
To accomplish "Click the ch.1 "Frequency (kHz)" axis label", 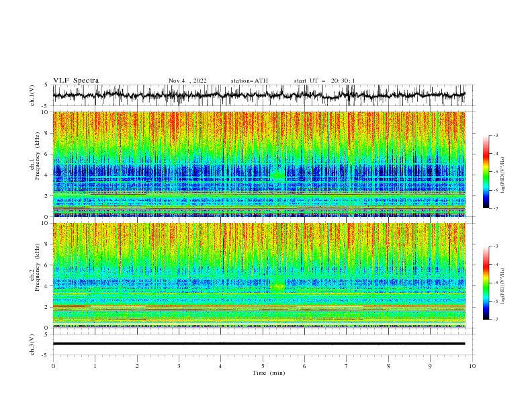I will point(37,156).
